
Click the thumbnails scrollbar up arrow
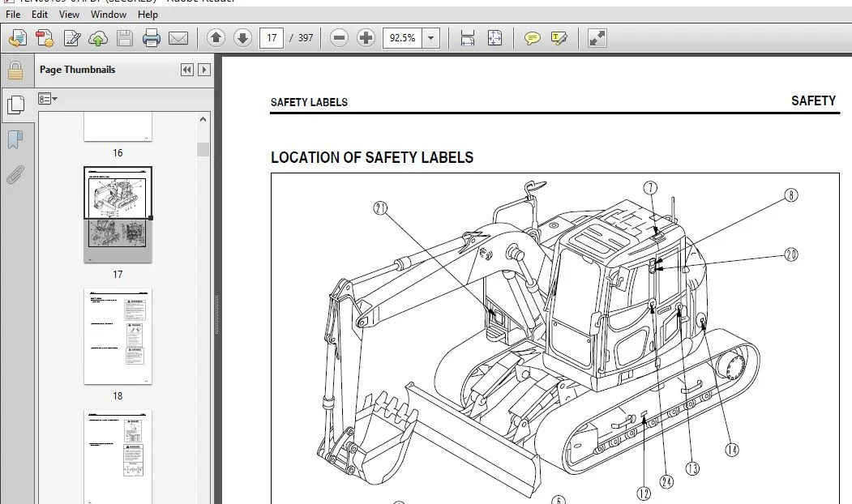[203, 119]
